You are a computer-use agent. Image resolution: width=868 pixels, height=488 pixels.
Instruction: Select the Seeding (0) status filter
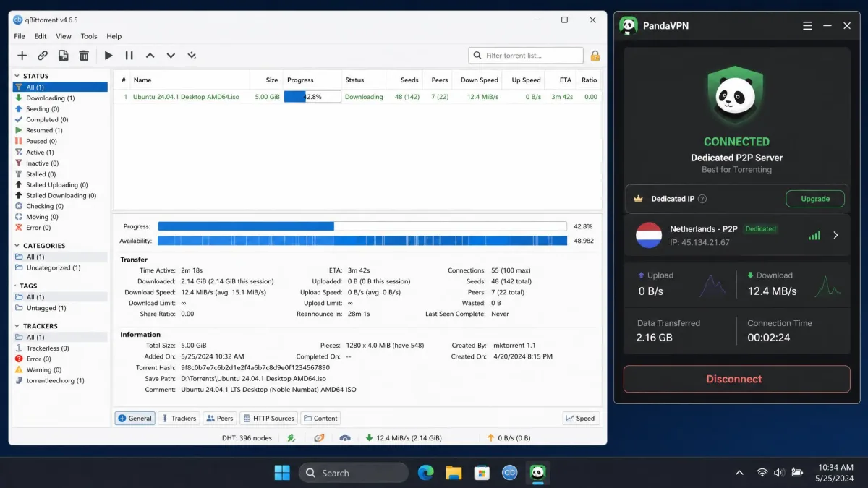pos(43,108)
